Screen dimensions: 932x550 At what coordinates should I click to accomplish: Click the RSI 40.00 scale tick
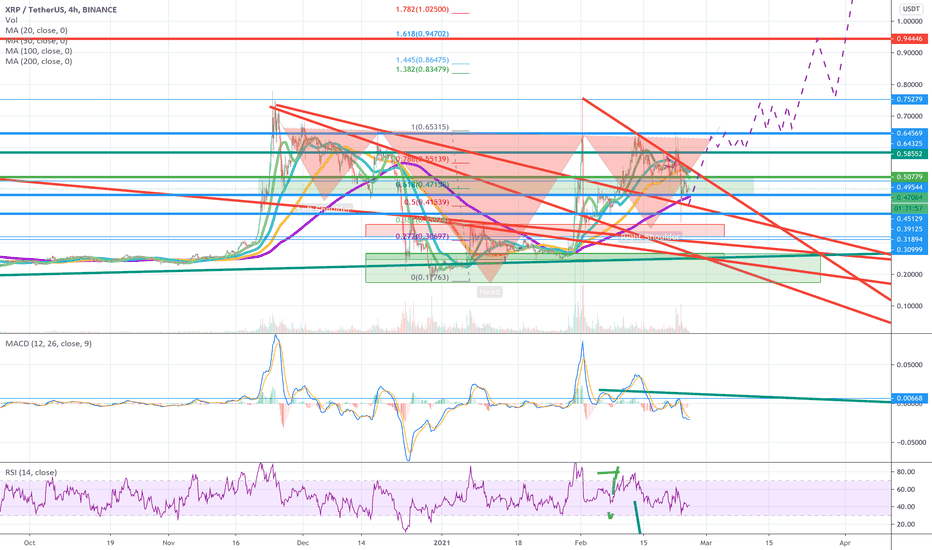coord(906,507)
